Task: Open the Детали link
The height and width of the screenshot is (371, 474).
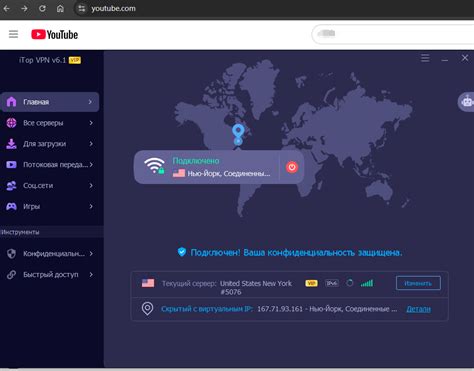Action: coord(418,309)
